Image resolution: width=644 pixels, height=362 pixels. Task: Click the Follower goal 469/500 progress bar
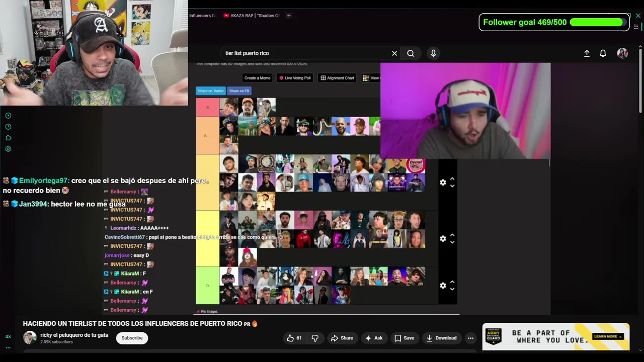tap(599, 22)
